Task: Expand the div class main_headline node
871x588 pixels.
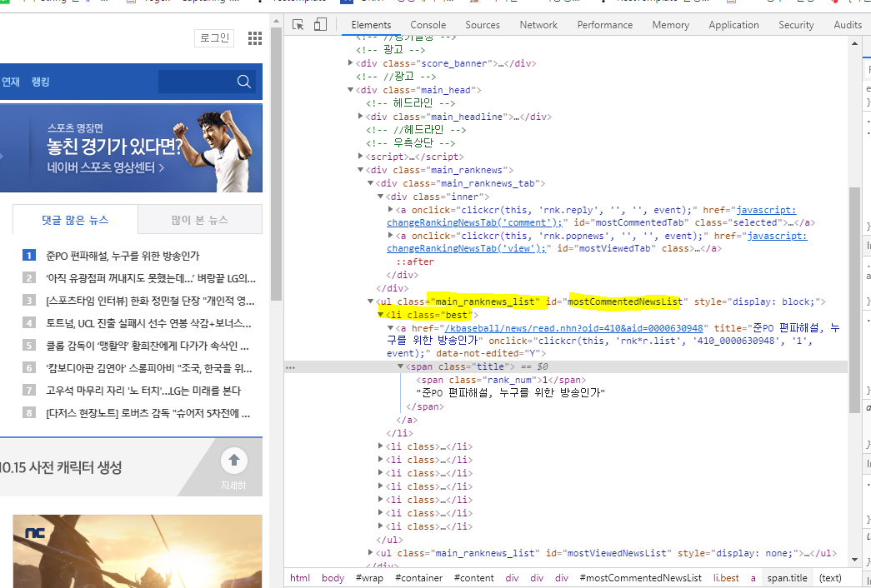Action: tap(361, 116)
